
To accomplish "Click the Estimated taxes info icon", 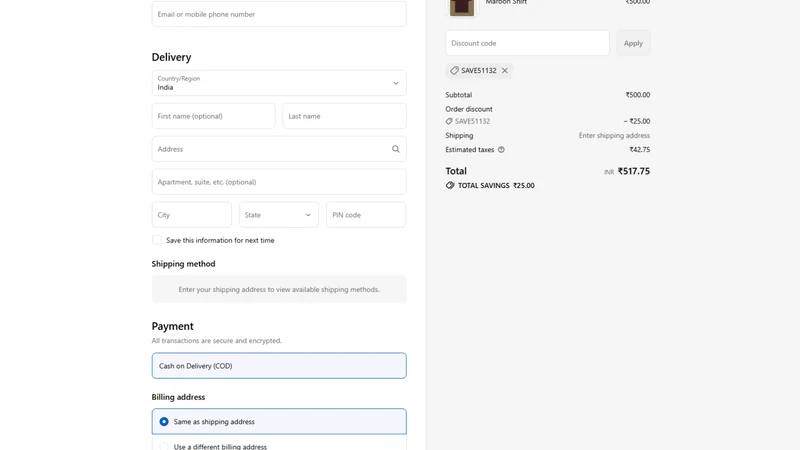I will pos(501,149).
